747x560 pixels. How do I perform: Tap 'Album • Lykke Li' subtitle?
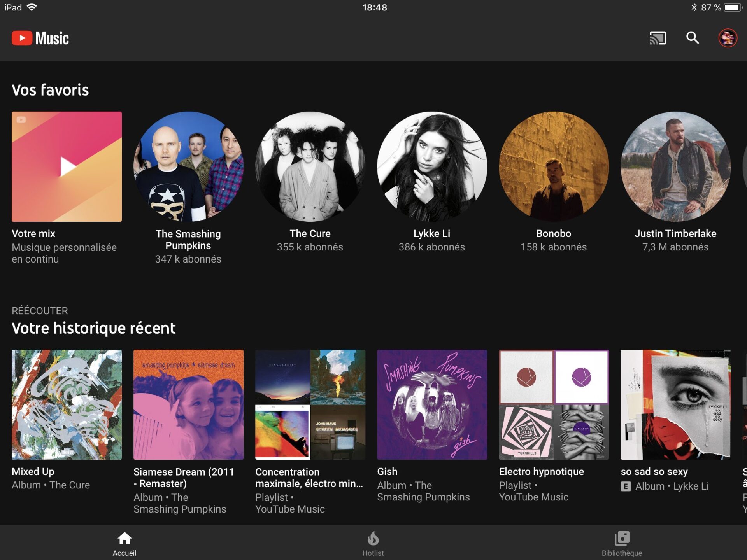coord(672,486)
